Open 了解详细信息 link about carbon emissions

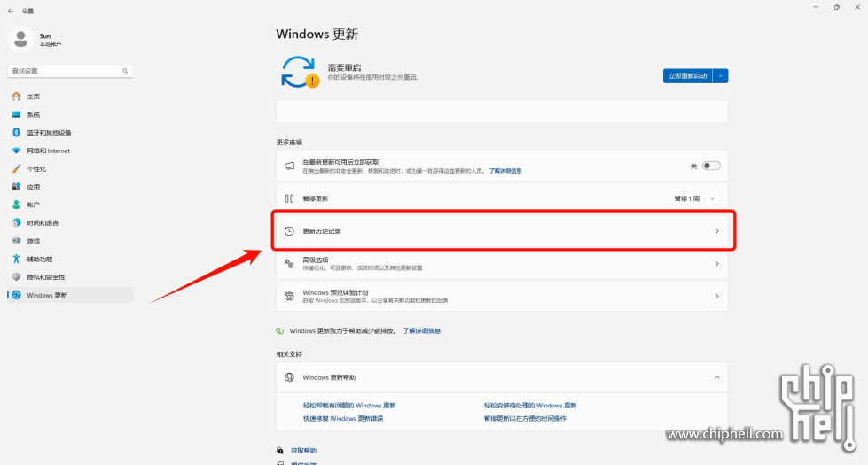point(421,330)
